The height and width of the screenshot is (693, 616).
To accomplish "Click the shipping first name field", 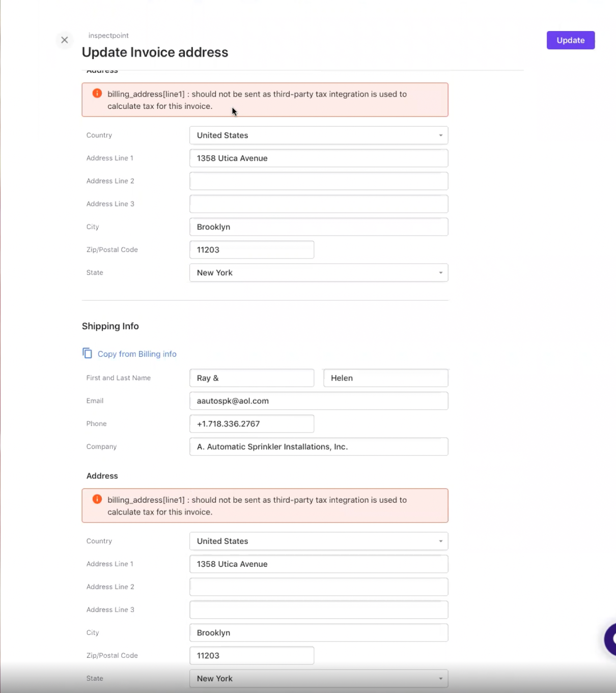I will (251, 378).
